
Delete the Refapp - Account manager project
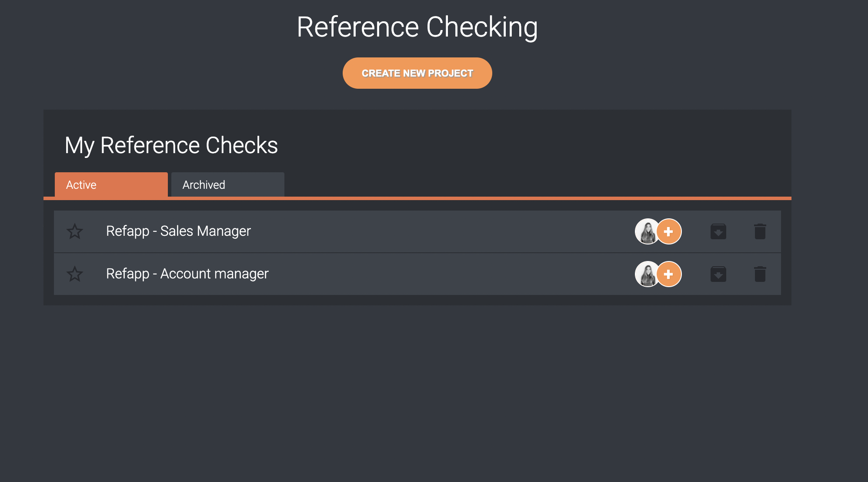(760, 274)
